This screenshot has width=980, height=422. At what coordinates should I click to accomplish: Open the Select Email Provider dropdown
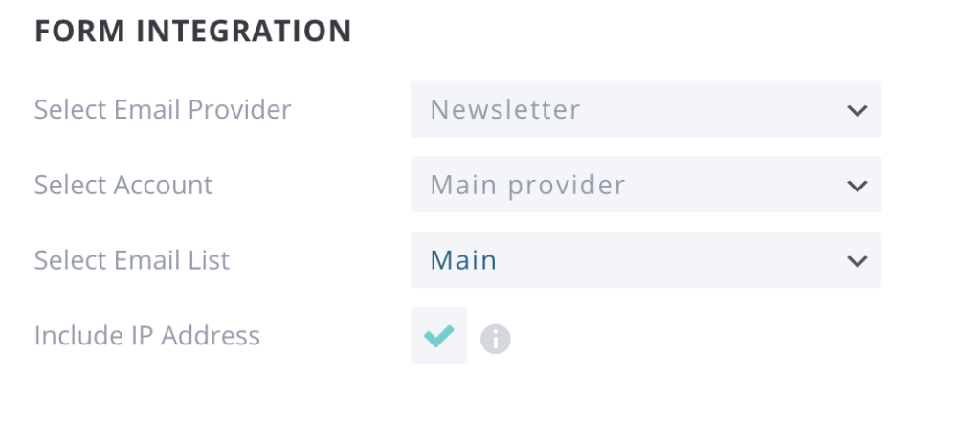click(646, 110)
